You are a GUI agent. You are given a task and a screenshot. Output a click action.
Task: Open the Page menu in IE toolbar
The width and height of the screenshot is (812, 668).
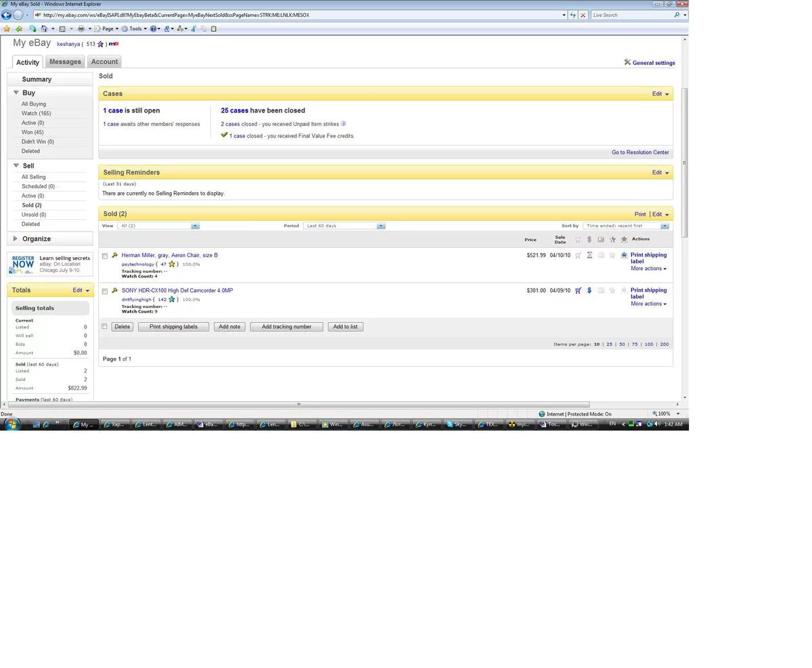click(x=106, y=28)
